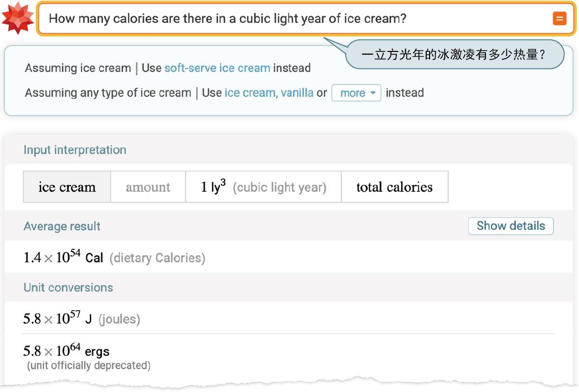This screenshot has width=579, height=392.
Task: Click the "amount" interpretation cell
Action: pyautogui.click(x=148, y=187)
